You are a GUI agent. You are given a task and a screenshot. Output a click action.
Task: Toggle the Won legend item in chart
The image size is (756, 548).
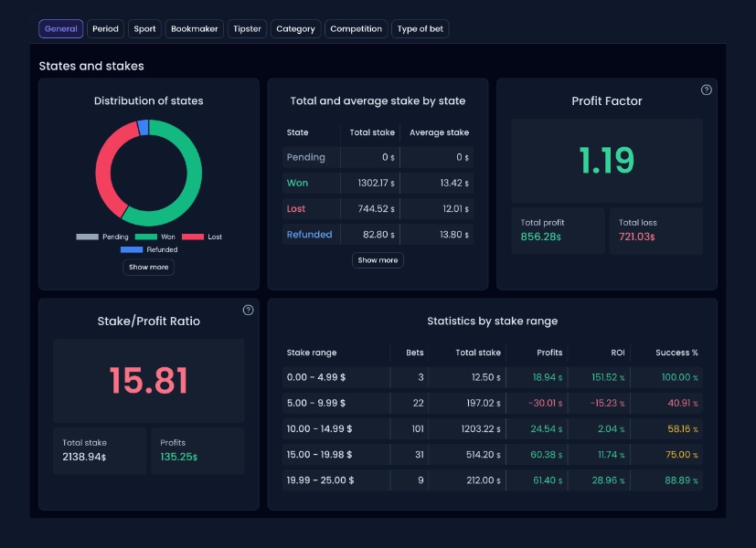[x=155, y=237]
